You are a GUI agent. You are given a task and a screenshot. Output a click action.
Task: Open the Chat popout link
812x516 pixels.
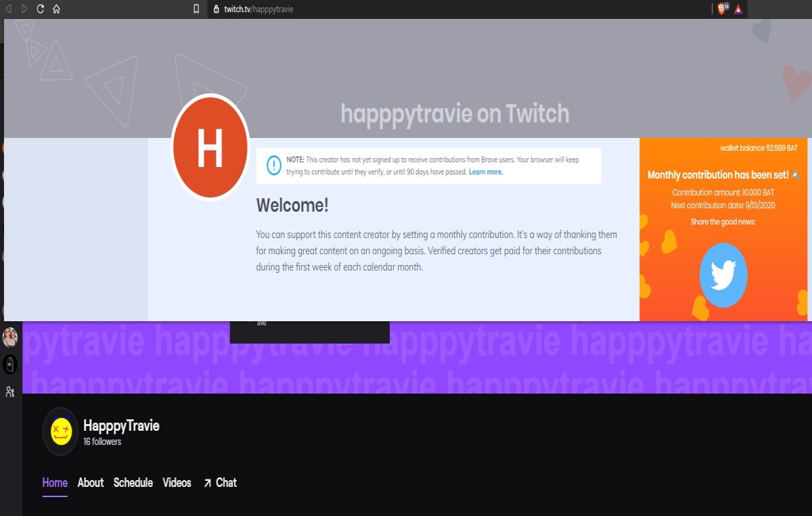220,483
